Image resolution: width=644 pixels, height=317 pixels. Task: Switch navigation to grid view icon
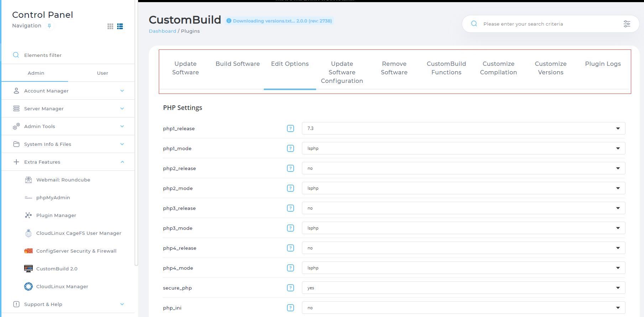coord(110,26)
